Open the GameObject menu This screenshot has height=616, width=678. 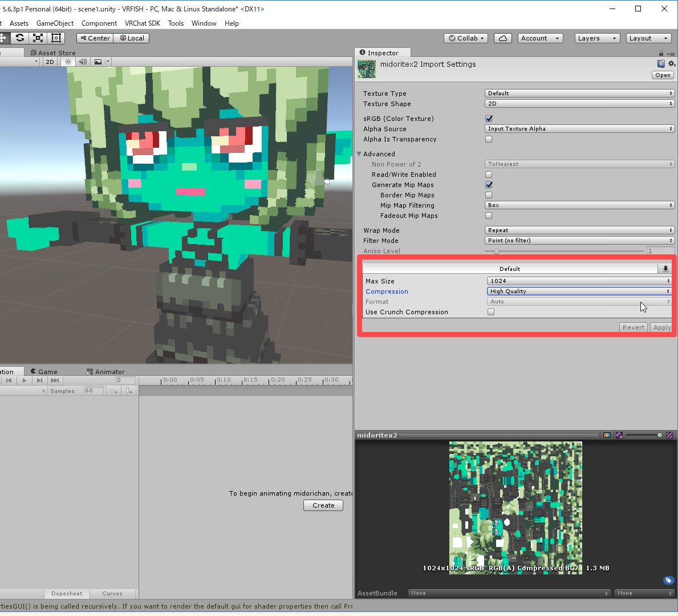click(55, 23)
